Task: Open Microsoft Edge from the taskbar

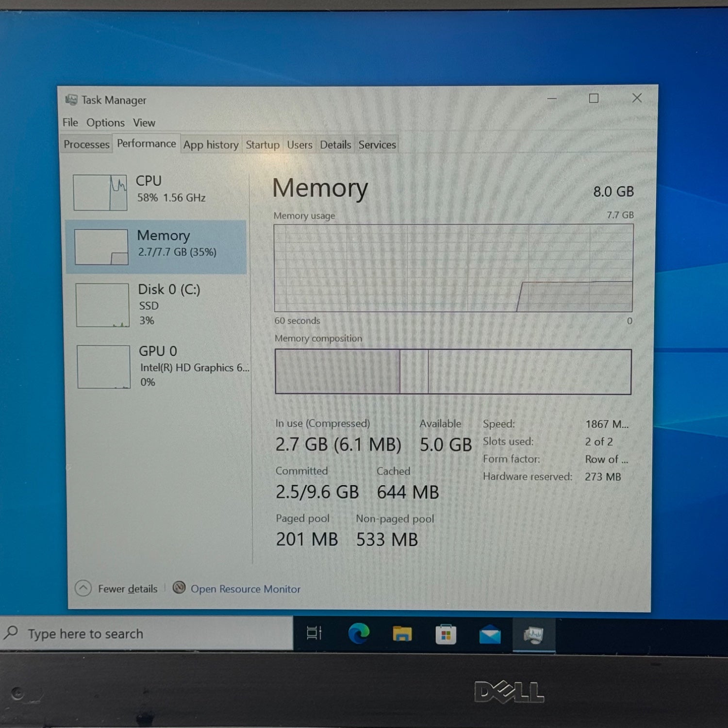Action: [x=359, y=634]
